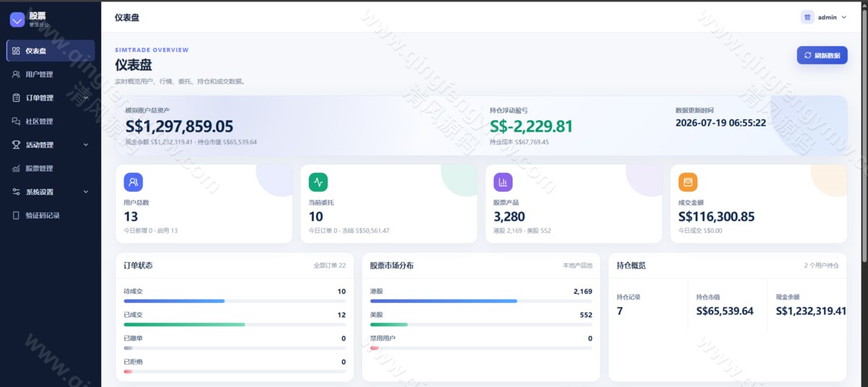Select the 订单管理 menu label

(x=39, y=98)
